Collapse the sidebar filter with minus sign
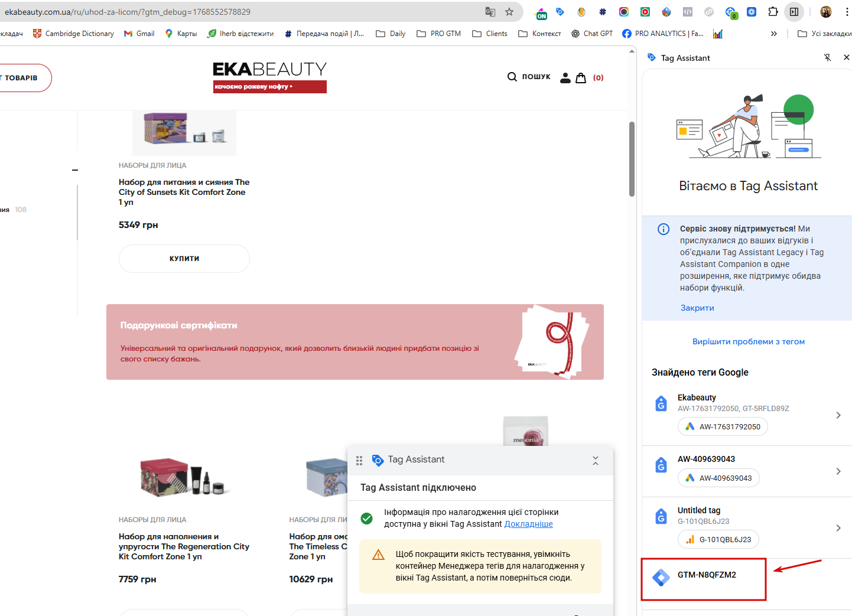This screenshot has height=616, width=852. pos(75,170)
